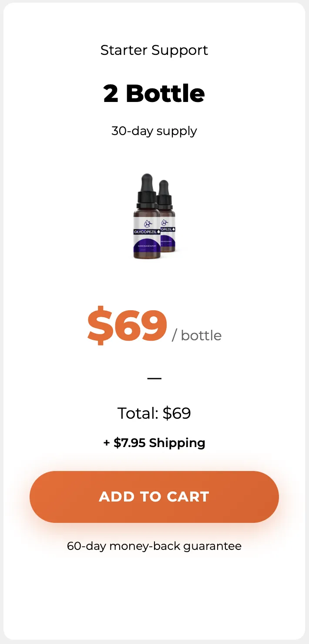The height and width of the screenshot is (644, 309).
Task: Click the Total: $69 line
Action: pos(154,413)
